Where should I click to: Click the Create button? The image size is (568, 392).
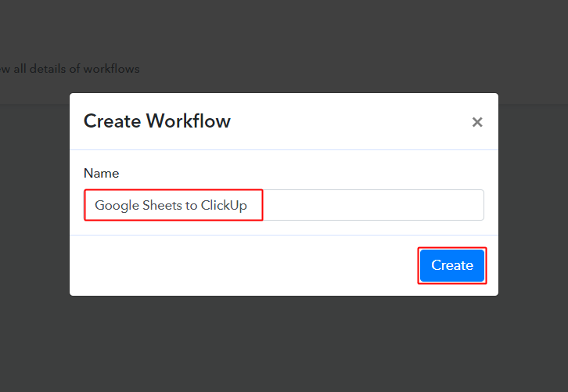coord(452,265)
